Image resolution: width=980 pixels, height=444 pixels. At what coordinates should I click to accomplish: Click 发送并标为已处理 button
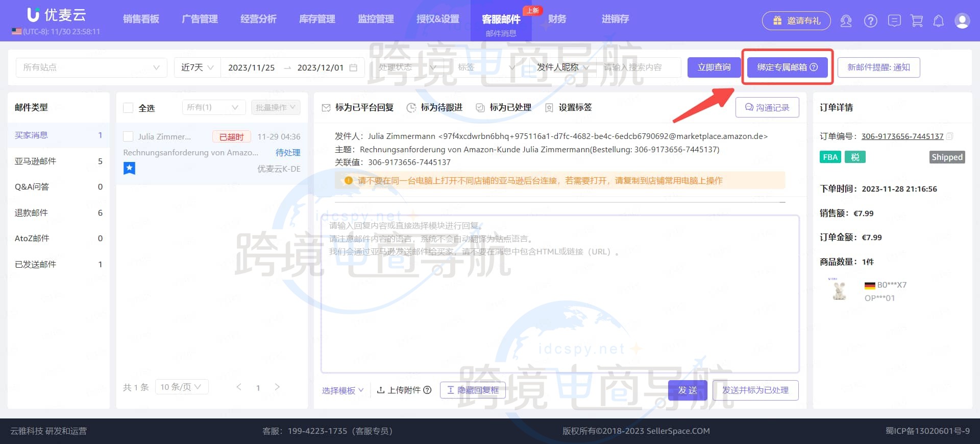pos(755,390)
